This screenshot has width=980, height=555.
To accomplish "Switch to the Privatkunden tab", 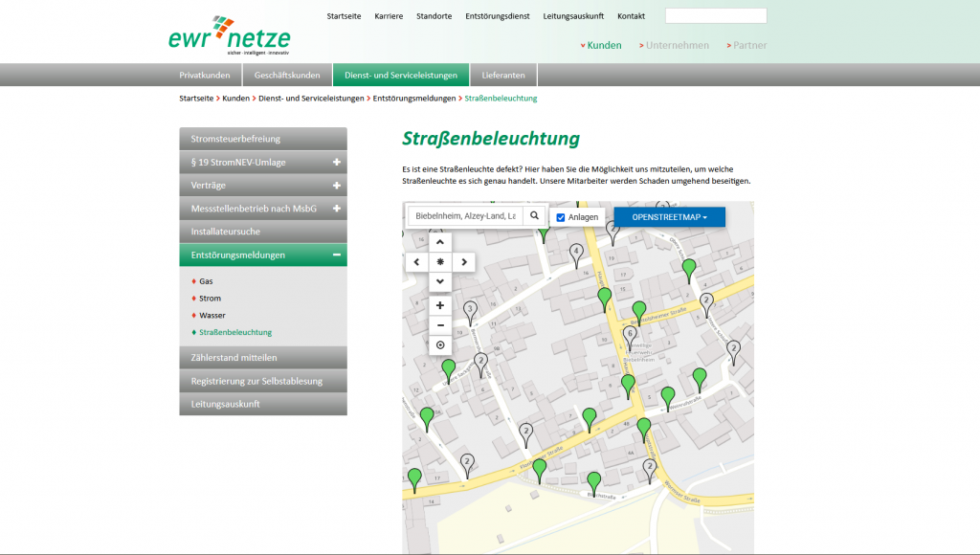I will (205, 74).
